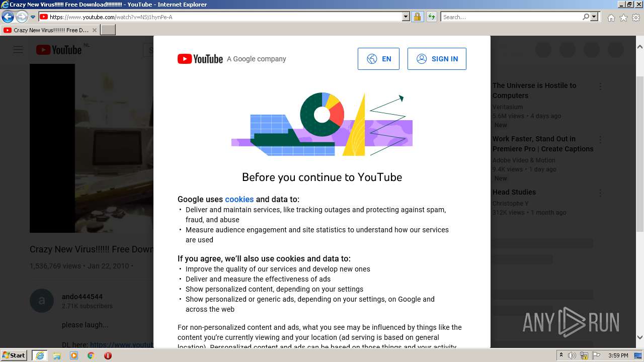The height and width of the screenshot is (362, 644).
Task: Click the SIGN IN button
Action: [x=437, y=59]
